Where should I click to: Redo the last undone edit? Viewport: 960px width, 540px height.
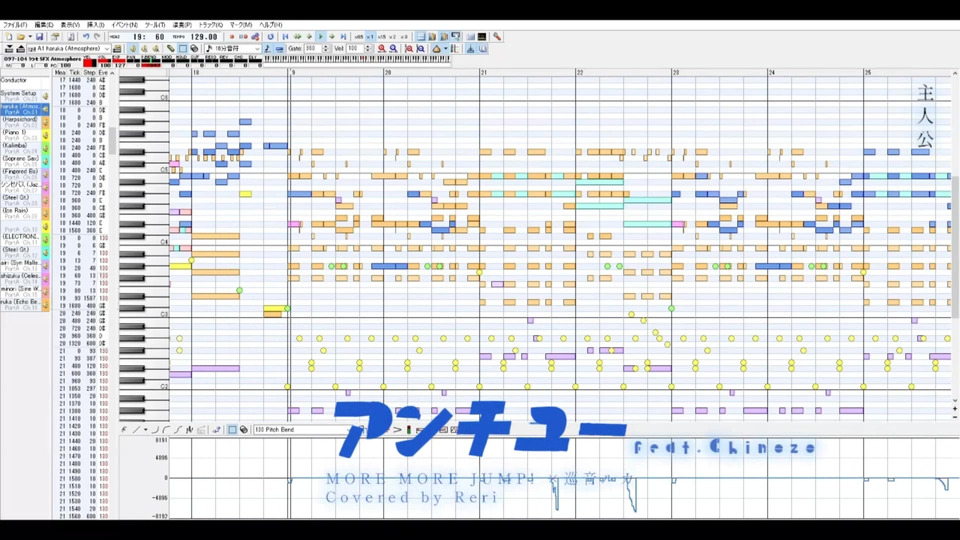click(97, 37)
